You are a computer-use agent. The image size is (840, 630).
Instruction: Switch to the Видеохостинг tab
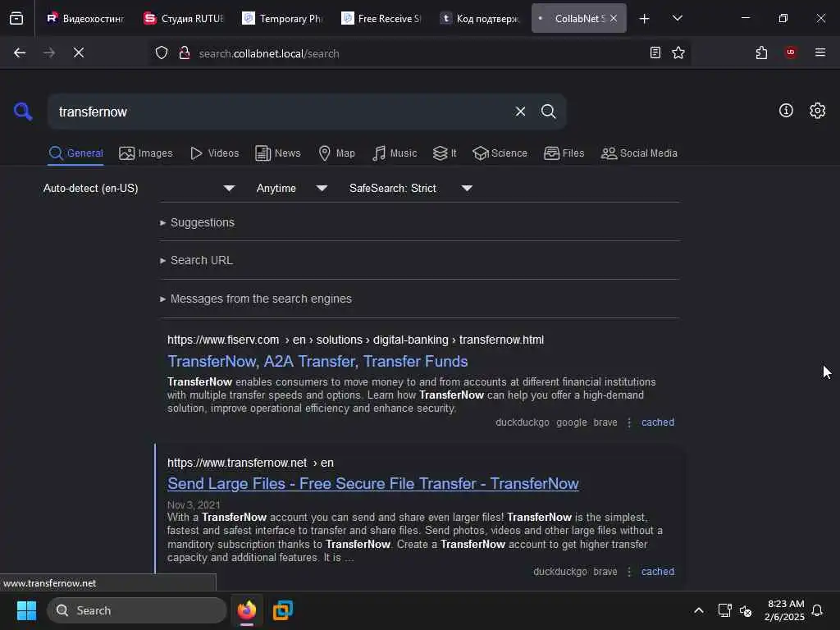coord(84,18)
